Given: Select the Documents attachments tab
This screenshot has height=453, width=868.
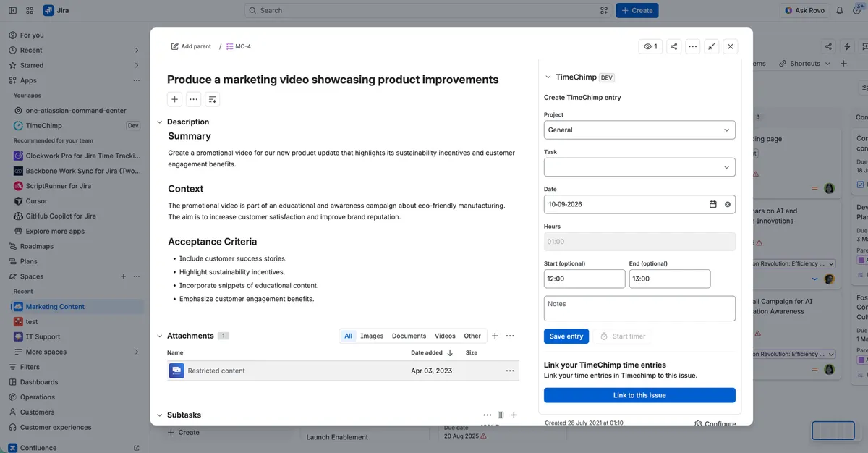Looking at the screenshot, I should click(x=409, y=336).
